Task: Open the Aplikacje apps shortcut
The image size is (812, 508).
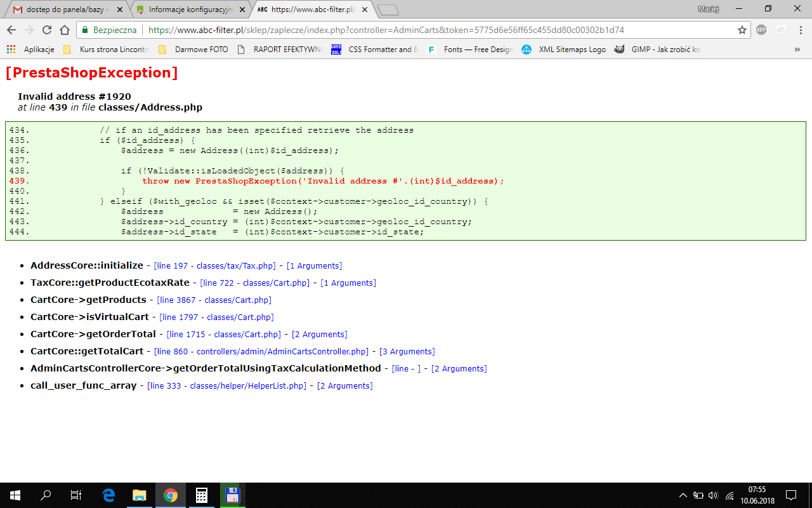Action: pos(30,49)
